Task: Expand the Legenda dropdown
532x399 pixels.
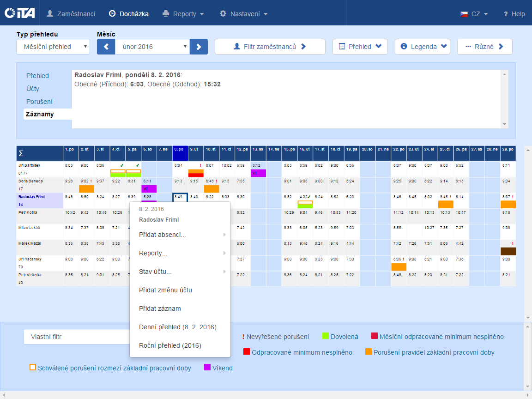Action: point(422,47)
